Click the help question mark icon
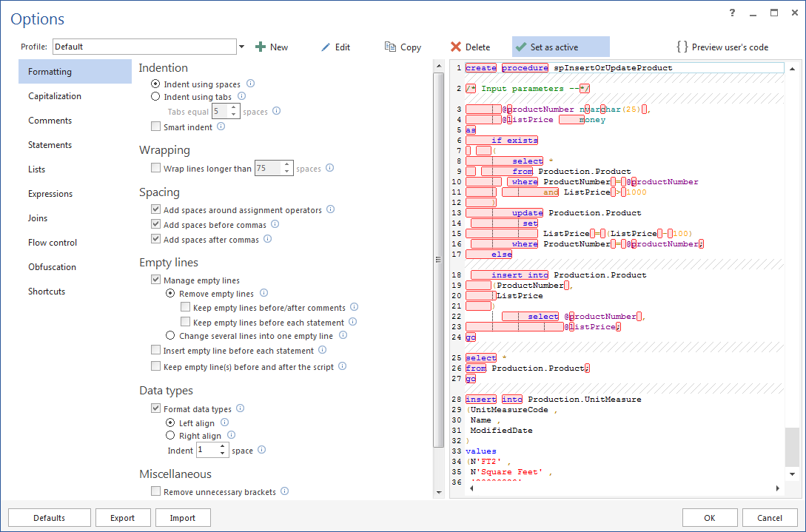Viewport: 806px width, 532px height. (x=732, y=13)
